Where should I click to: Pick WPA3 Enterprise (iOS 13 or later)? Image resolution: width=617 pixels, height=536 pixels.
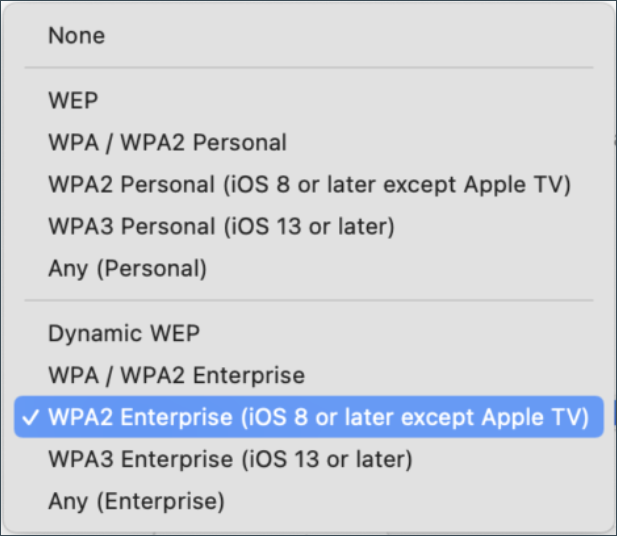tap(230, 459)
